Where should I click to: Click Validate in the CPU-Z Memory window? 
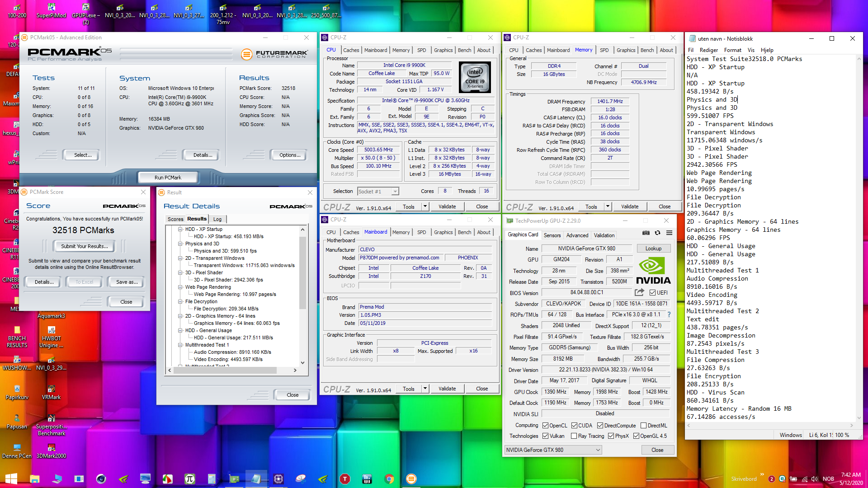tap(630, 206)
